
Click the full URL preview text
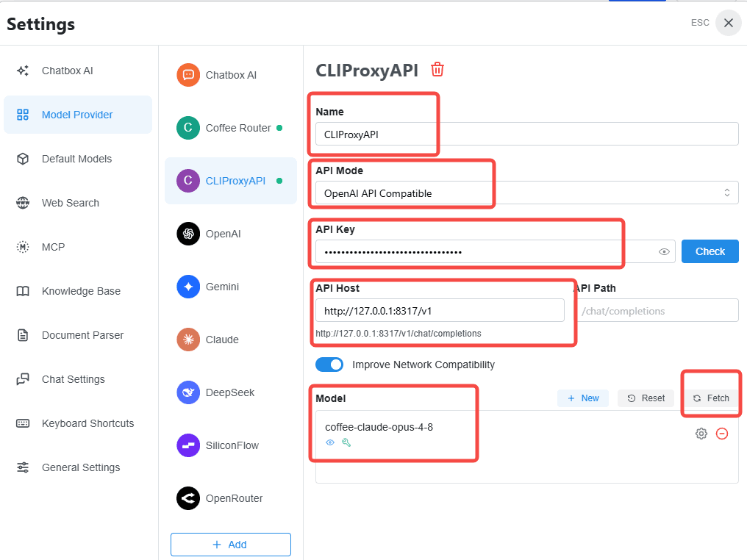398,334
